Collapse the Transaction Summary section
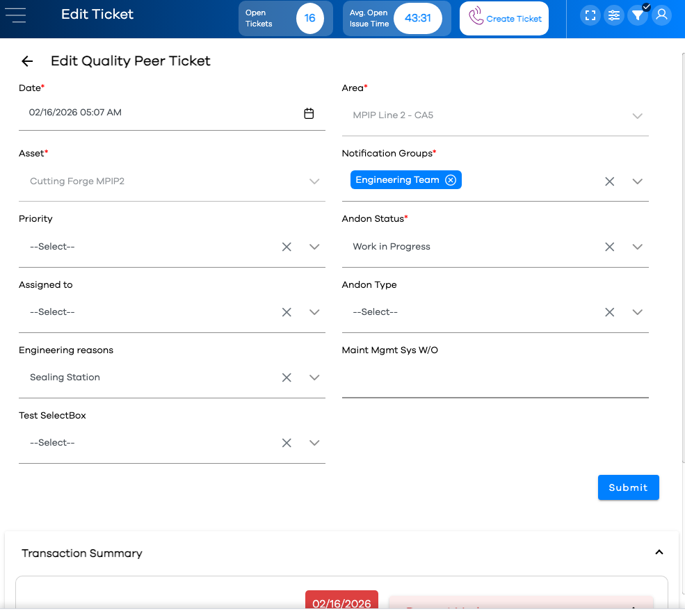 (659, 553)
